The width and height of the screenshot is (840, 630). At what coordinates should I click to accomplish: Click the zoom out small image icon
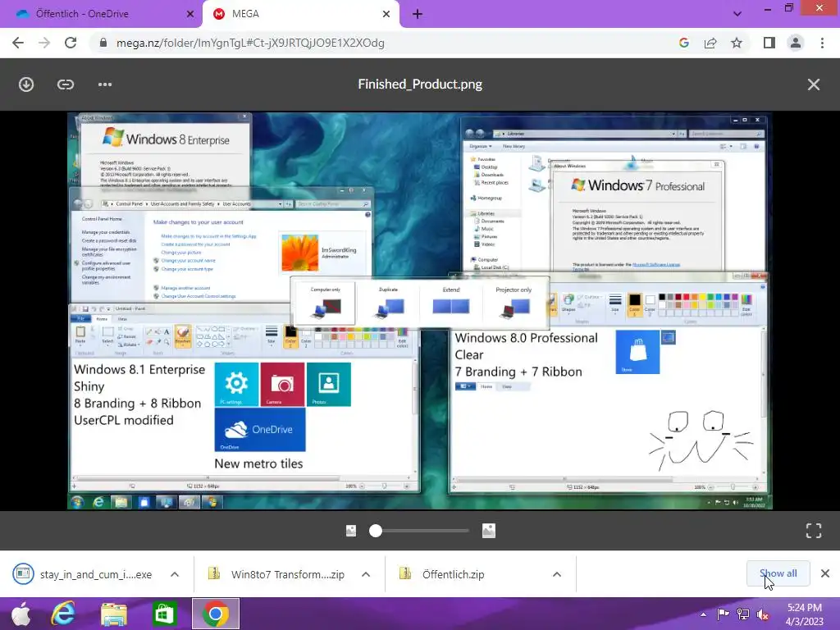pos(351,531)
